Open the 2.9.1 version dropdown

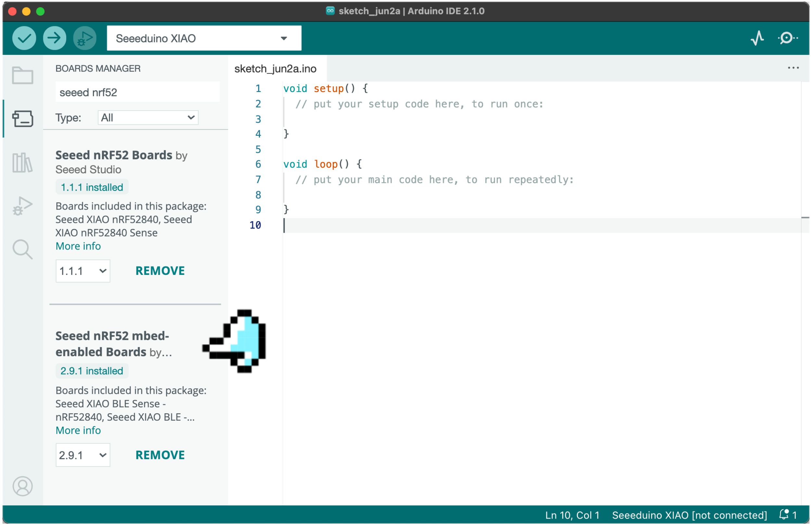click(83, 455)
